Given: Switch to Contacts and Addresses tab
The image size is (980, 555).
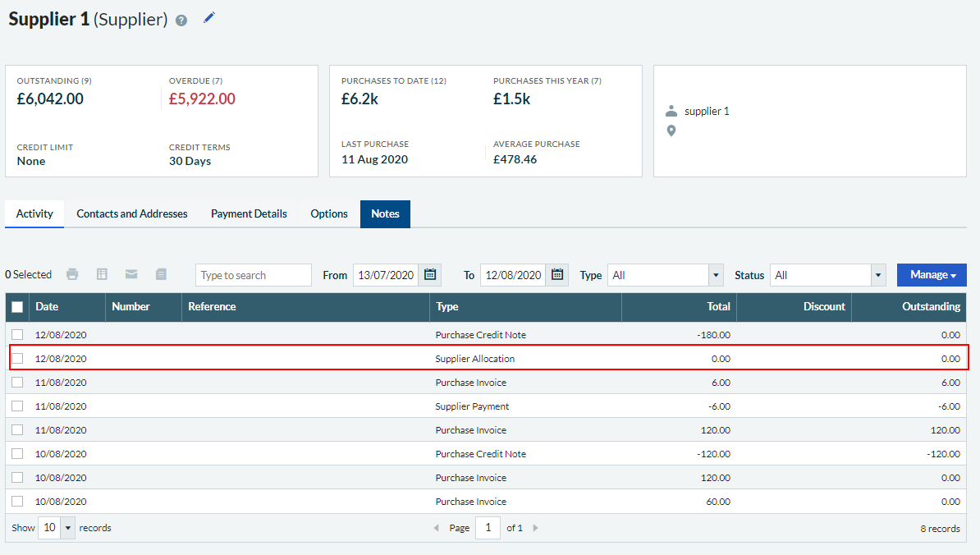Looking at the screenshot, I should 132,213.
